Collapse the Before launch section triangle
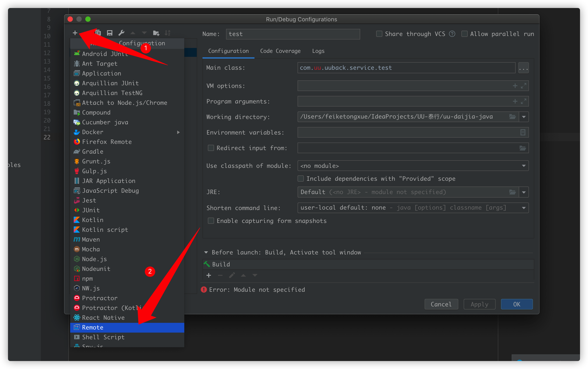This screenshot has width=588, height=369. click(206, 252)
